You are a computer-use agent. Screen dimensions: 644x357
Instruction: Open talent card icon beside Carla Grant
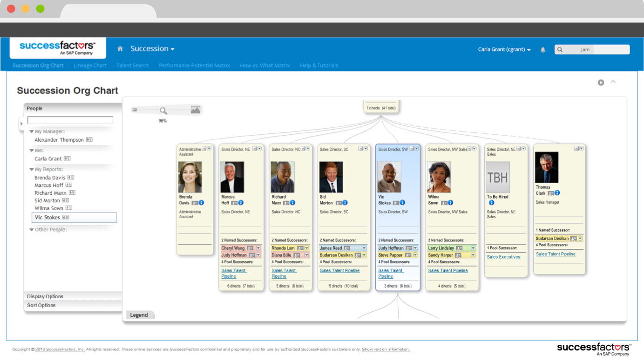[x=67, y=158]
